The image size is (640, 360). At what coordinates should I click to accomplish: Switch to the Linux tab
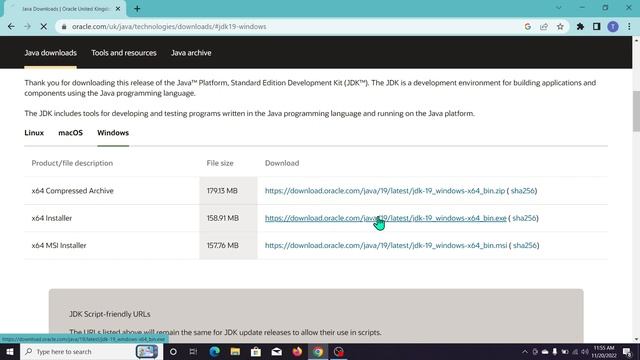(x=34, y=133)
